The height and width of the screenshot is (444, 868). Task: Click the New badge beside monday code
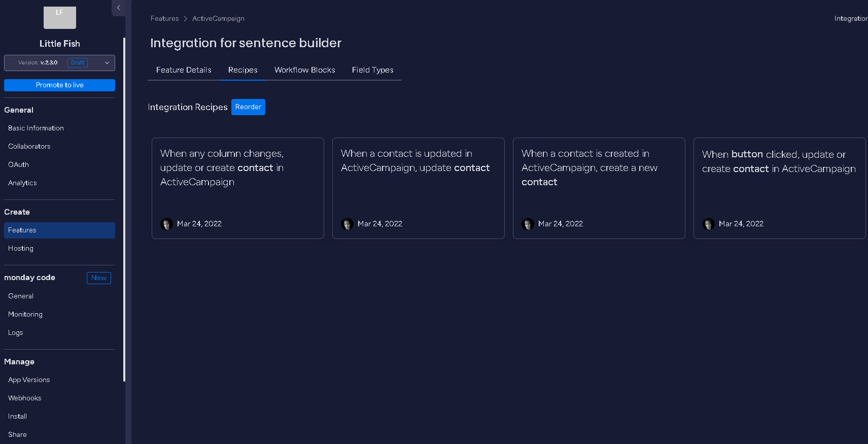99,278
